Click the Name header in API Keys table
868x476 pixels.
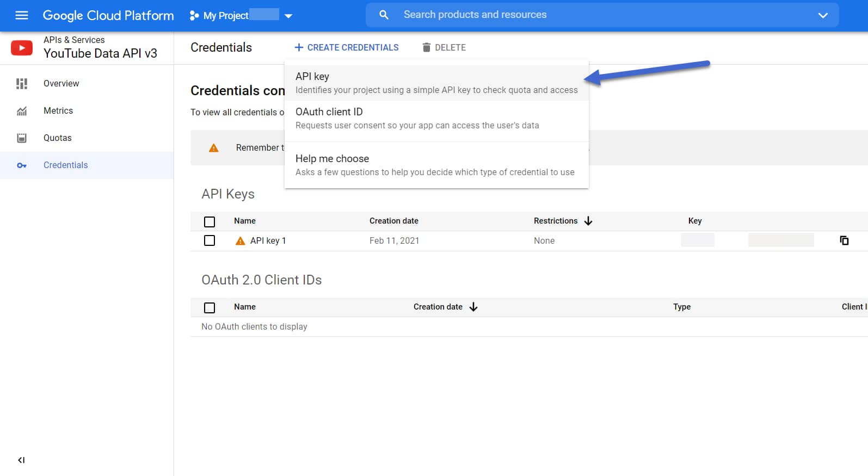click(245, 221)
